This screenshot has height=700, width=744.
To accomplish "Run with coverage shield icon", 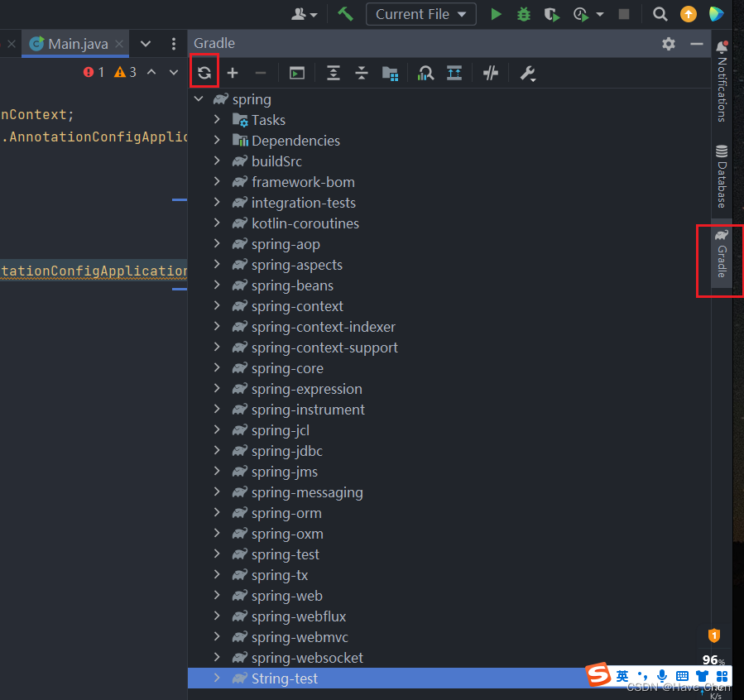I will 551,15.
